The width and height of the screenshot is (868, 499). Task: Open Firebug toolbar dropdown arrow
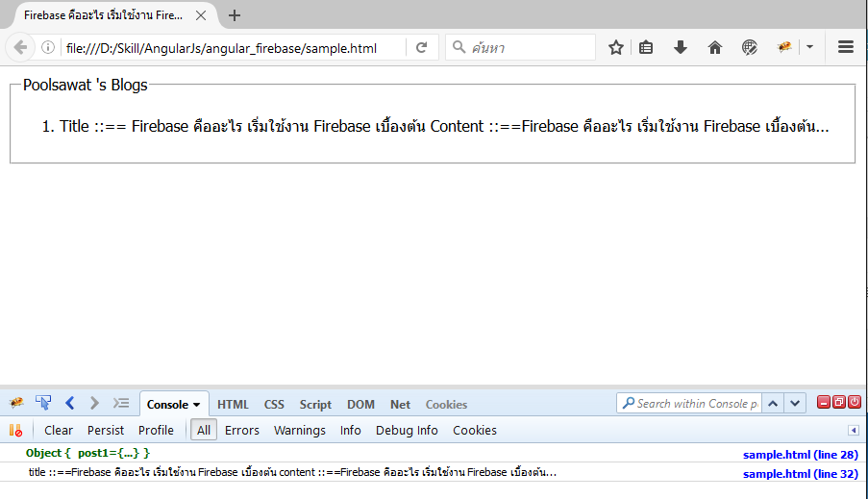[810, 48]
